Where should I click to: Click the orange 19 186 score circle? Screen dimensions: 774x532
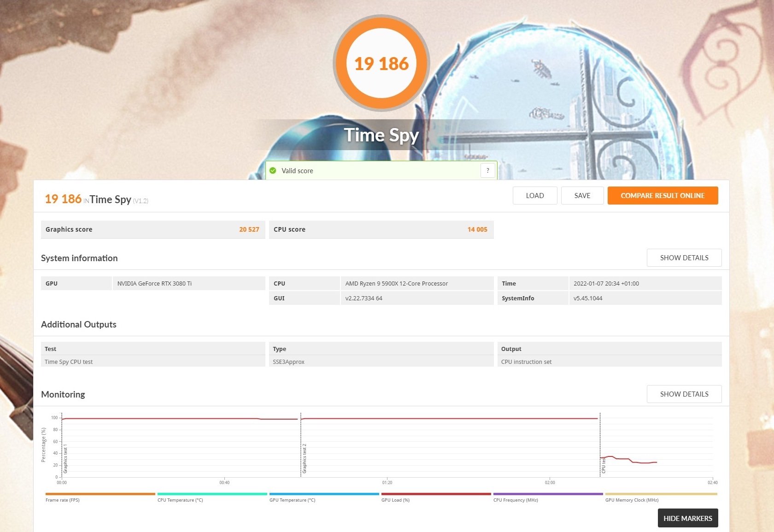(381, 64)
